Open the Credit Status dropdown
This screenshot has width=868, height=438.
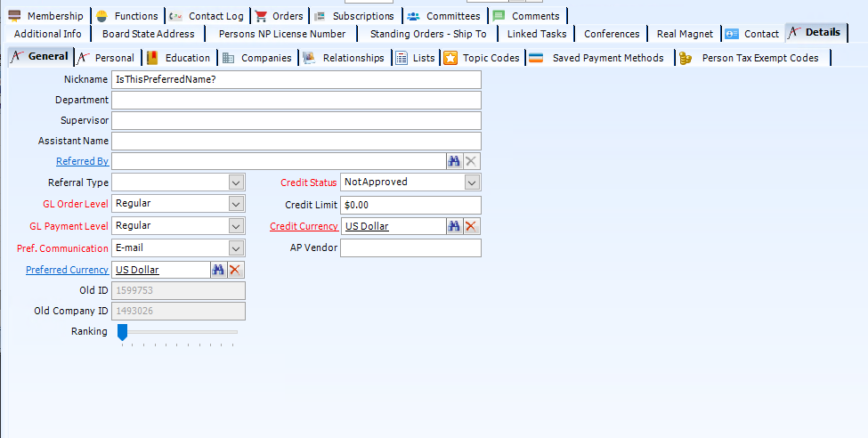point(472,182)
